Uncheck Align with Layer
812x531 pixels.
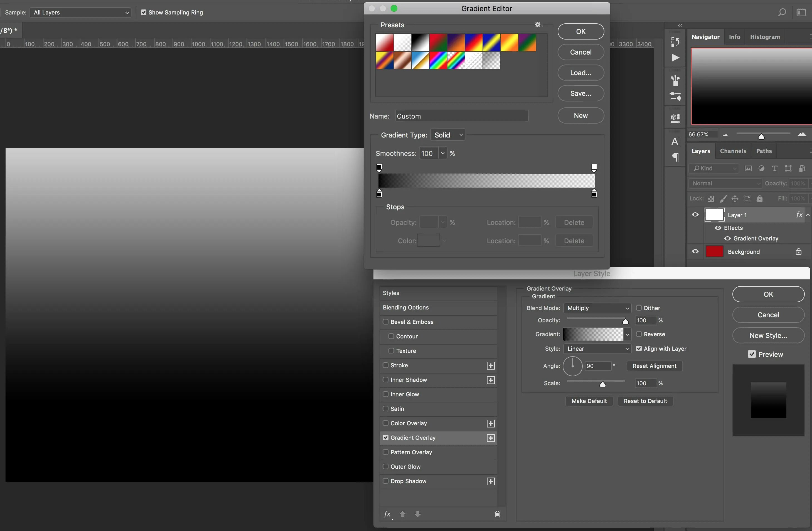point(639,349)
